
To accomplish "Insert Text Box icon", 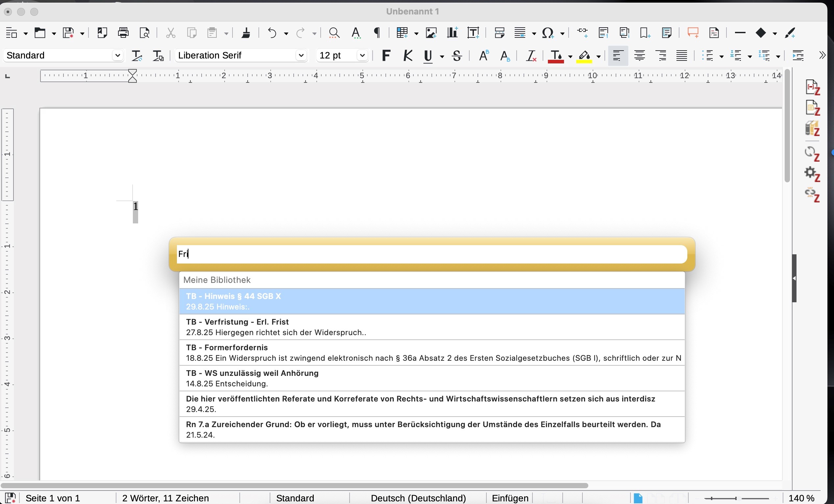I will [473, 33].
